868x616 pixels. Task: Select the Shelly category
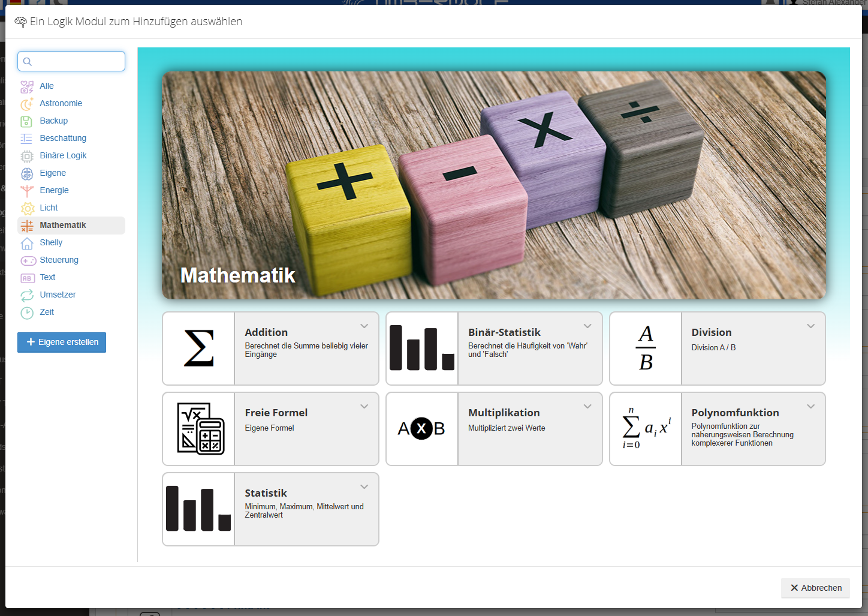tap(51, 242)
